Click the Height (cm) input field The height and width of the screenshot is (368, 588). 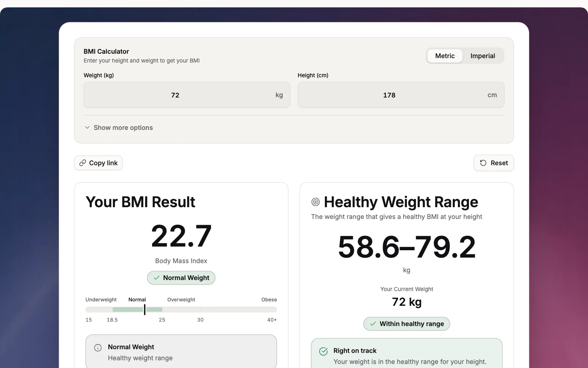point(401,95)
